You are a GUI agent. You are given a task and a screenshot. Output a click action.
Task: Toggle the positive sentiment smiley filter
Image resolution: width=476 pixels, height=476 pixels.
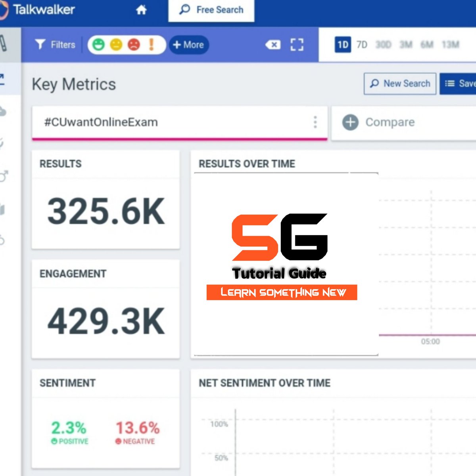(x=98, y=44)
